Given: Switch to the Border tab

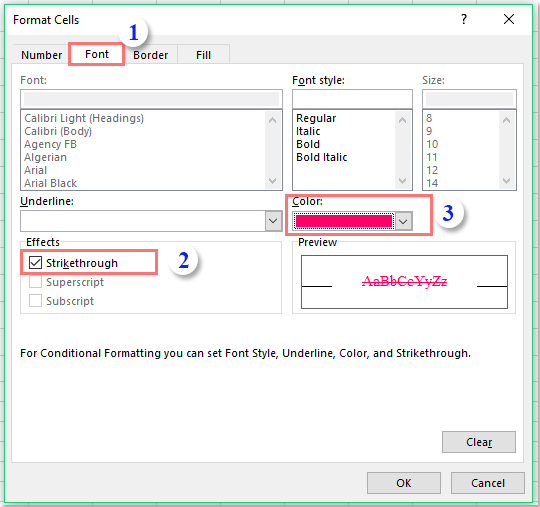Looking at the screenshot, I should [150, 55].
